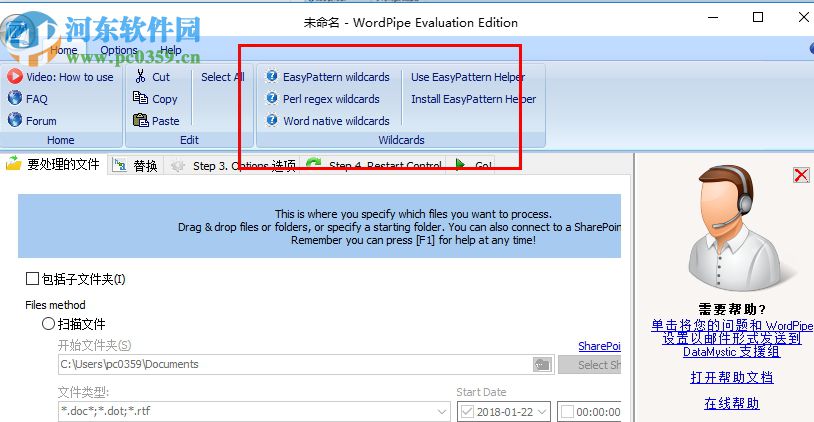Open the Home ribbon tab
Image resolution: width=814 pixels, height=422 pixels.
click(64, 50)
